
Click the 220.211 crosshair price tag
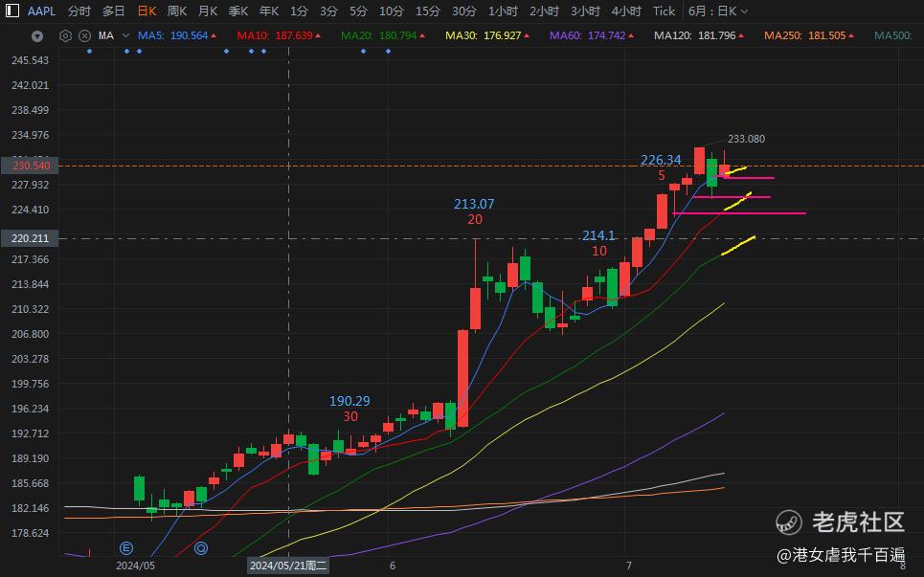pos(31,238)
